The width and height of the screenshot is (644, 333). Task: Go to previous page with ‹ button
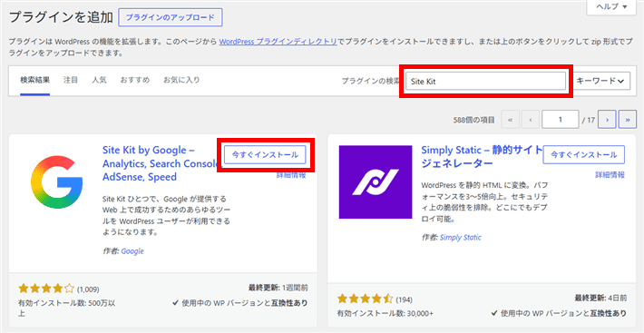click(531, 120)
